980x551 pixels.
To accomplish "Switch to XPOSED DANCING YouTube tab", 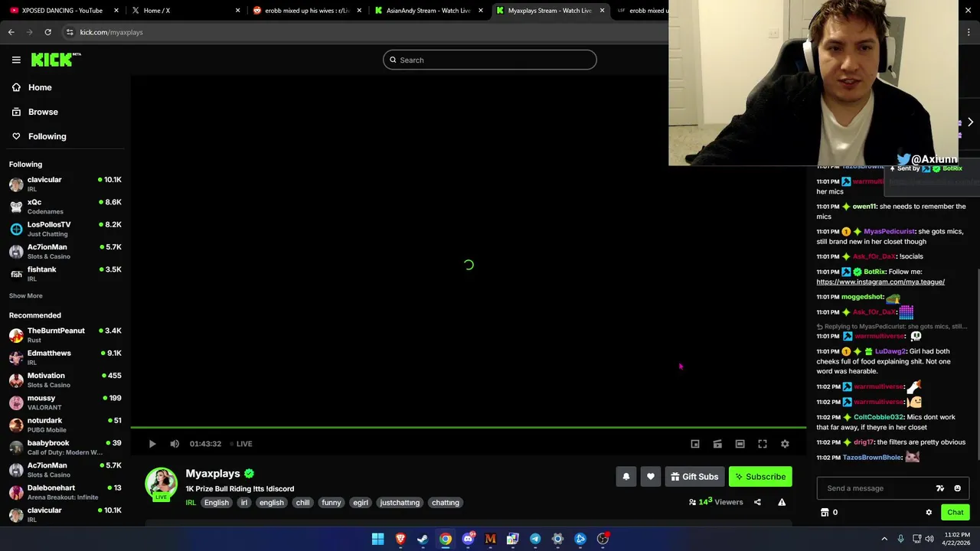I will pyautogui.click(x=64, y=11).
